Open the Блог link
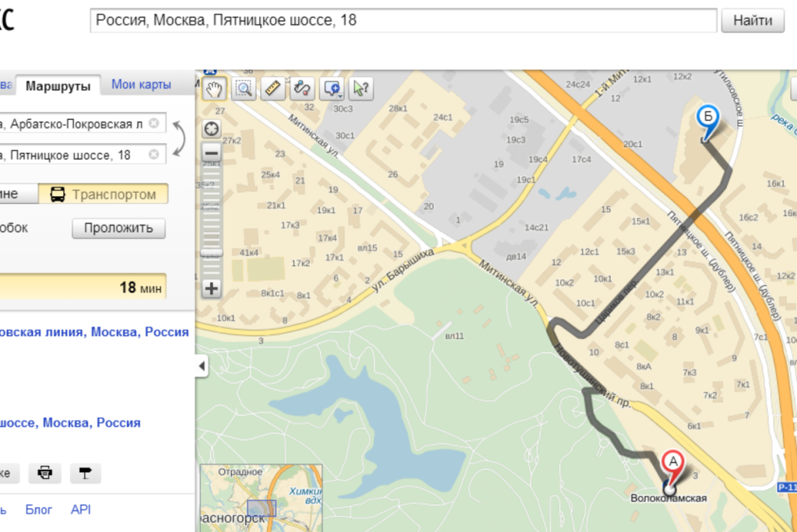 [39, 509]
